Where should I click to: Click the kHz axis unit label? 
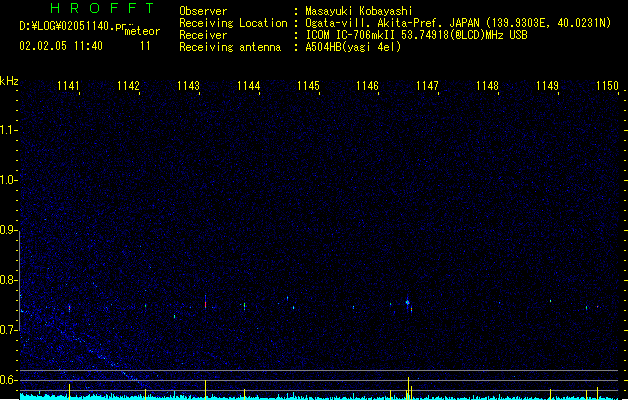[9, 81]
